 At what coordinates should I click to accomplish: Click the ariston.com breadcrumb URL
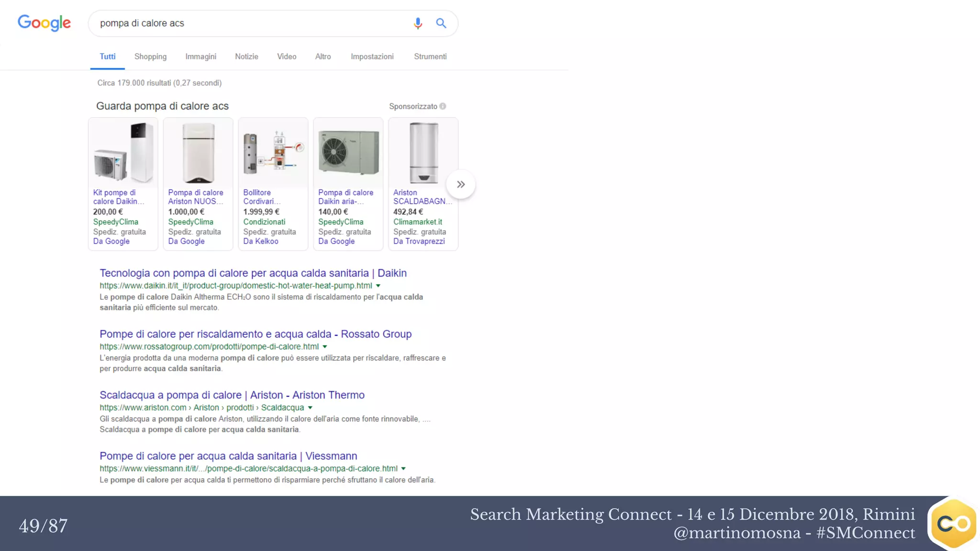coord(202,408)
